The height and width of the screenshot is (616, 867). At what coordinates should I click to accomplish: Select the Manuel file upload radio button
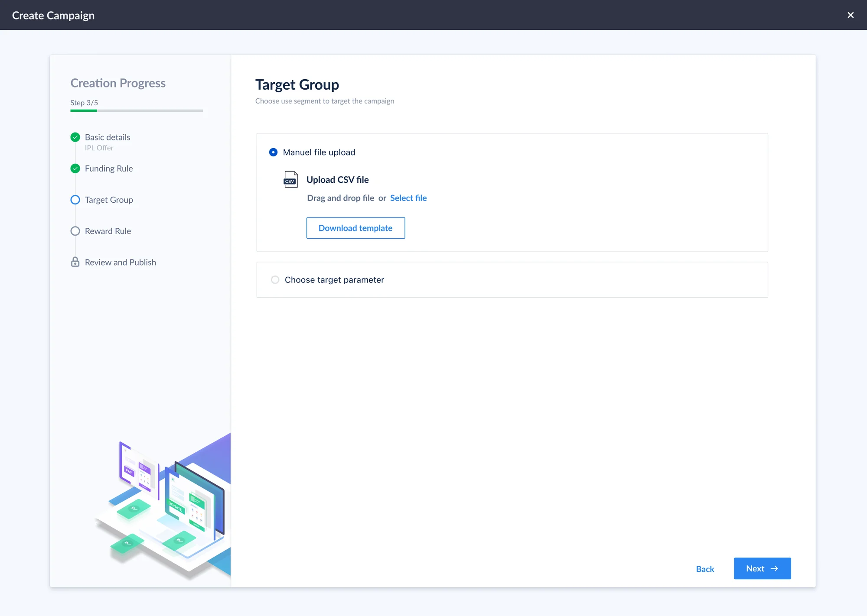pos(273,152)
